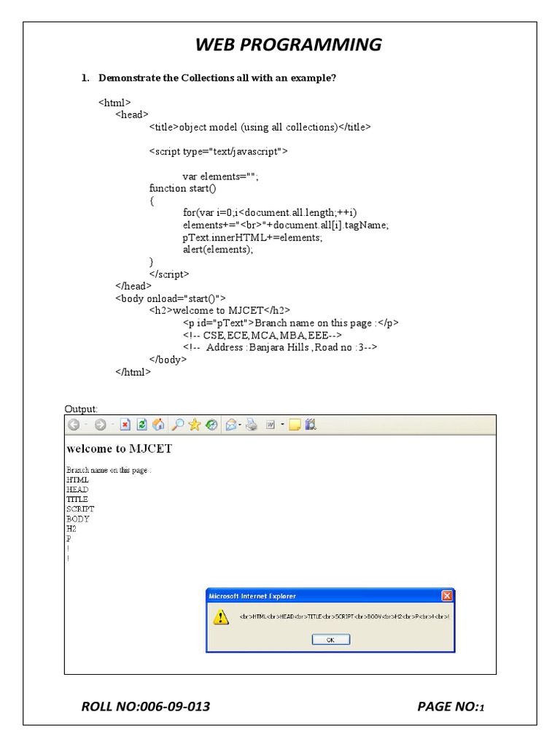
Task: Click the Back arrow in browser toolbar
Action: (x=74, y=425)
